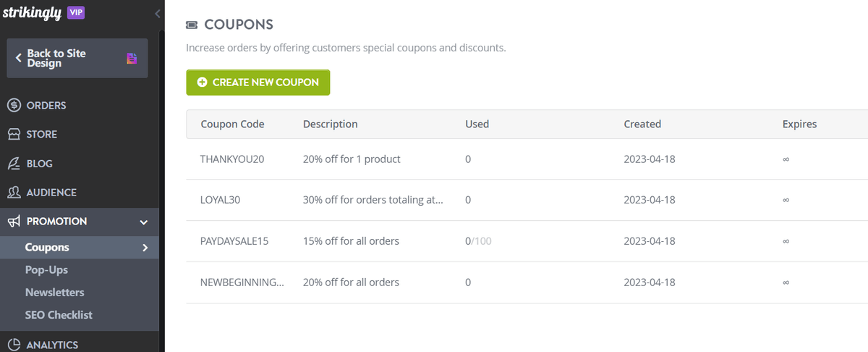The height and width of the screenshot is (352, 868).
Task: Click the Audience people icon
Action: point(14,193)
